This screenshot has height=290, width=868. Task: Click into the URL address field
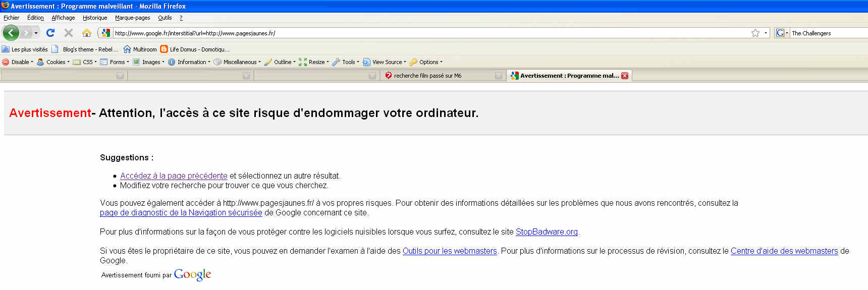pyautogui.click(x=431, y=33)
